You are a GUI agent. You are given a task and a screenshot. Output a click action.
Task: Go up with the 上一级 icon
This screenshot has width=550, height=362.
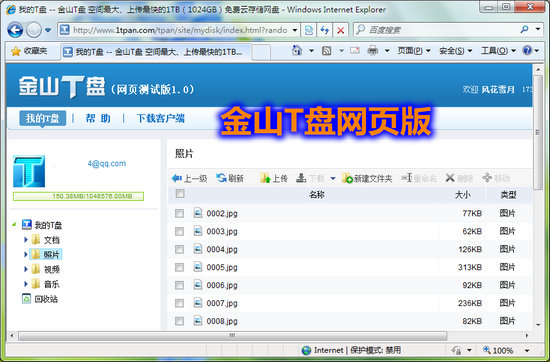[177, 178]
